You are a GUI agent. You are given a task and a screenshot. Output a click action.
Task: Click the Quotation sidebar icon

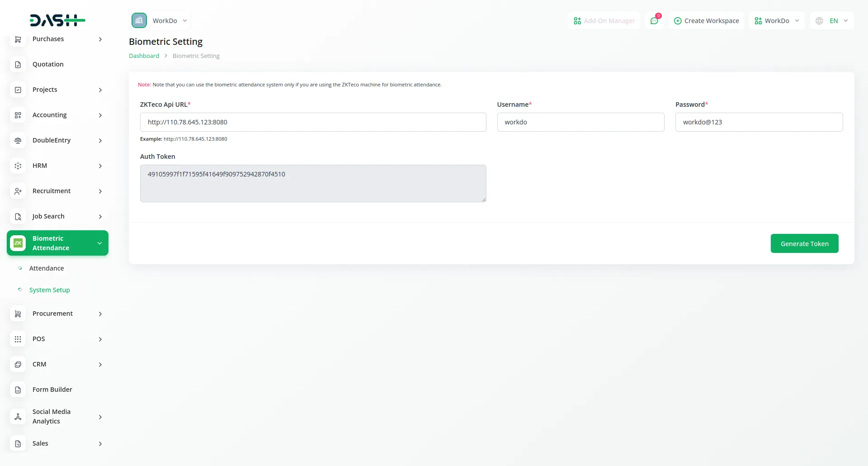(18, 65)
